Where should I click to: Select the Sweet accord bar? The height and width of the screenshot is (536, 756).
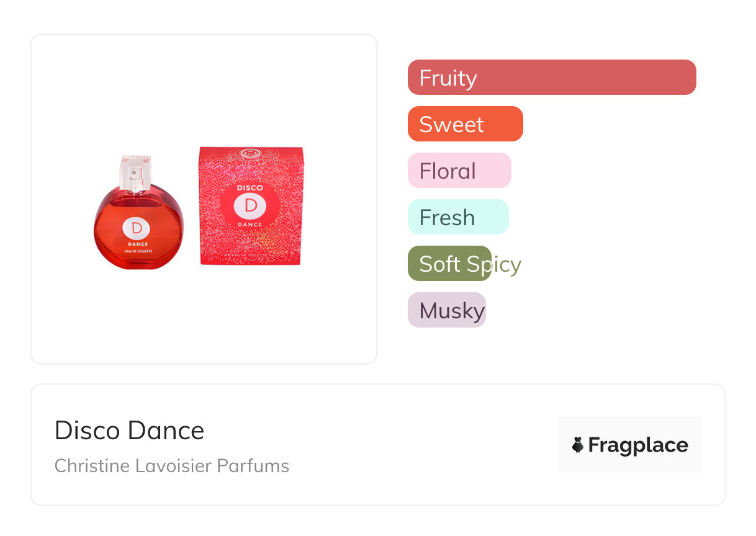[x=465, y=124]
